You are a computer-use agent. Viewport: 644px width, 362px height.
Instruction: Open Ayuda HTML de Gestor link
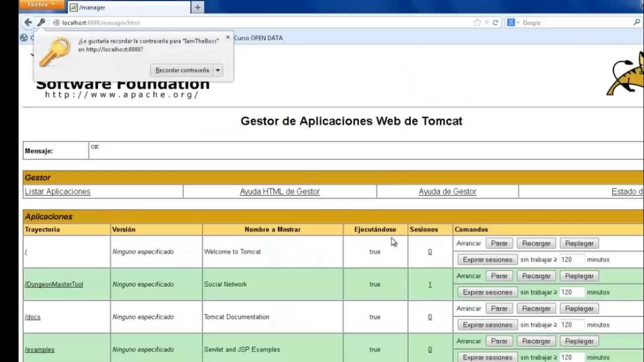pos(280,192)
